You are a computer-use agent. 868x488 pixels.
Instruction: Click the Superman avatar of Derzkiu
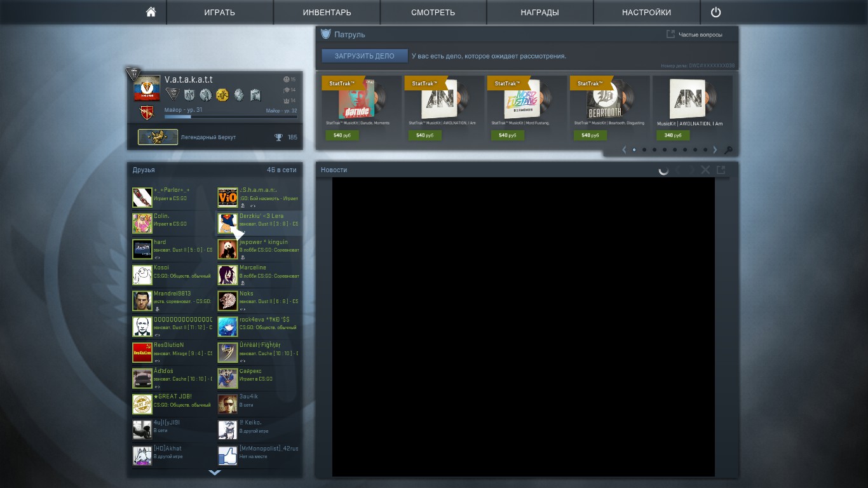coord(227,223)
